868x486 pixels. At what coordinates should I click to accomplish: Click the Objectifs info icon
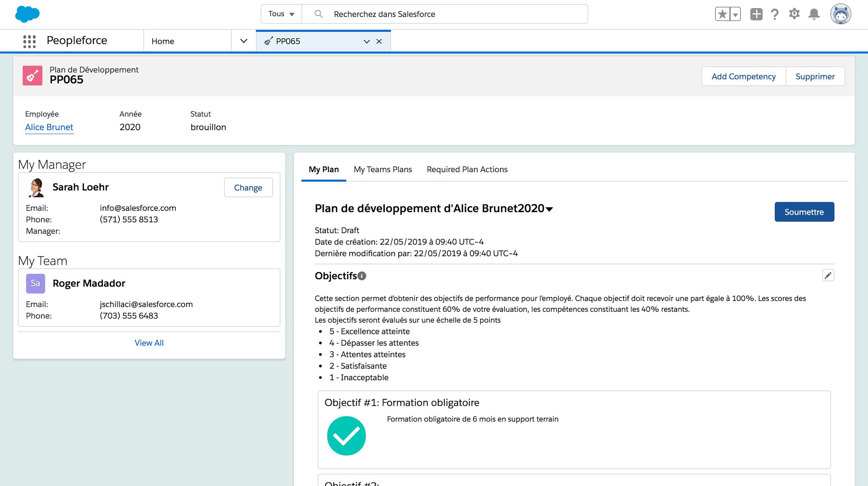(x=362, y=276)
